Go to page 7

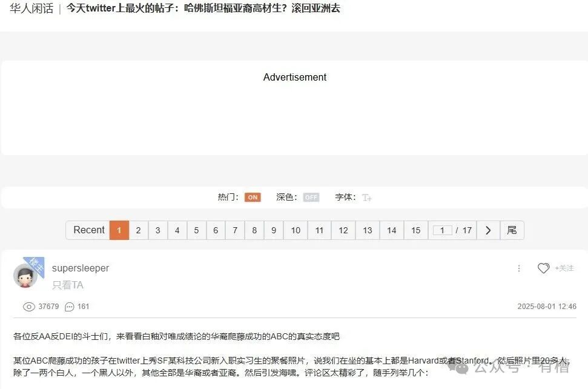click(x=235, y=230)
